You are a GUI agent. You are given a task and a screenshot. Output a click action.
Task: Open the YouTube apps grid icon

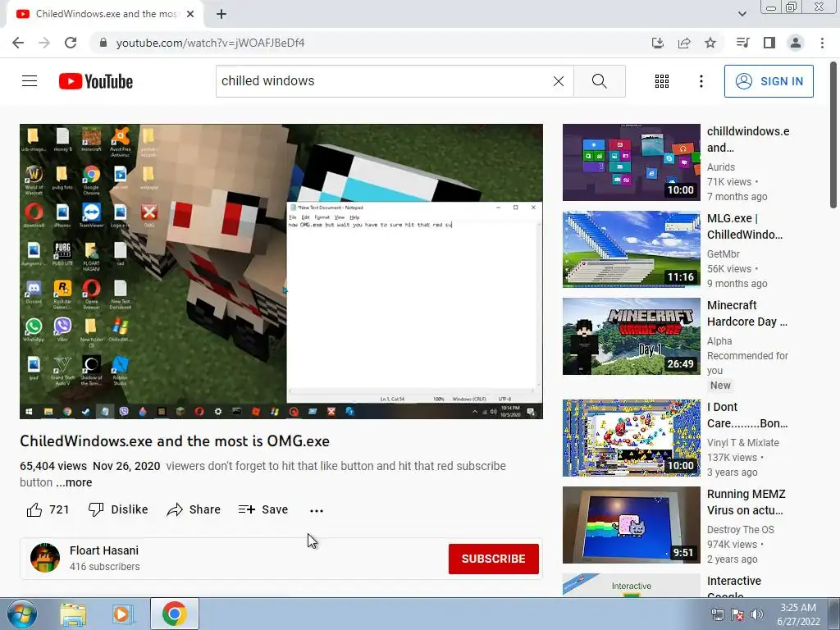click(x=662, y=81)
